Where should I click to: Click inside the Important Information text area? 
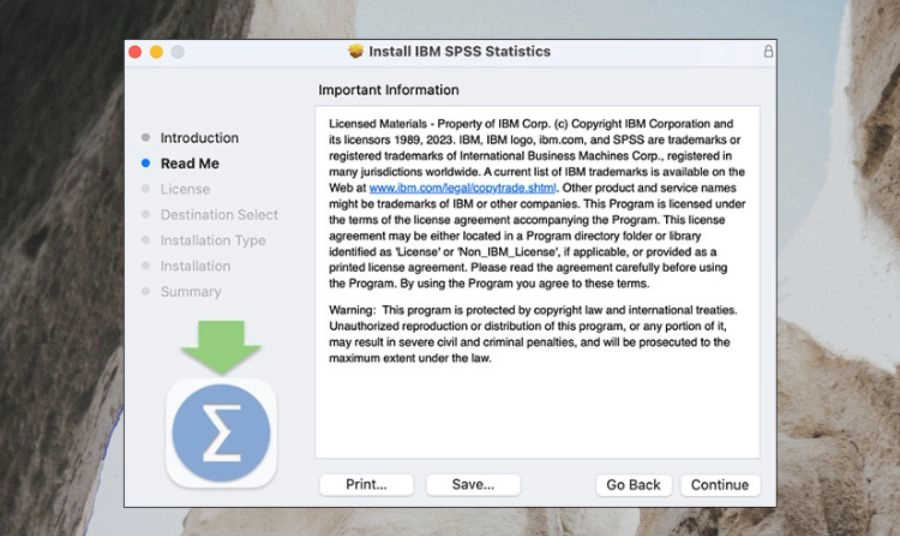(x=537, y=410)
